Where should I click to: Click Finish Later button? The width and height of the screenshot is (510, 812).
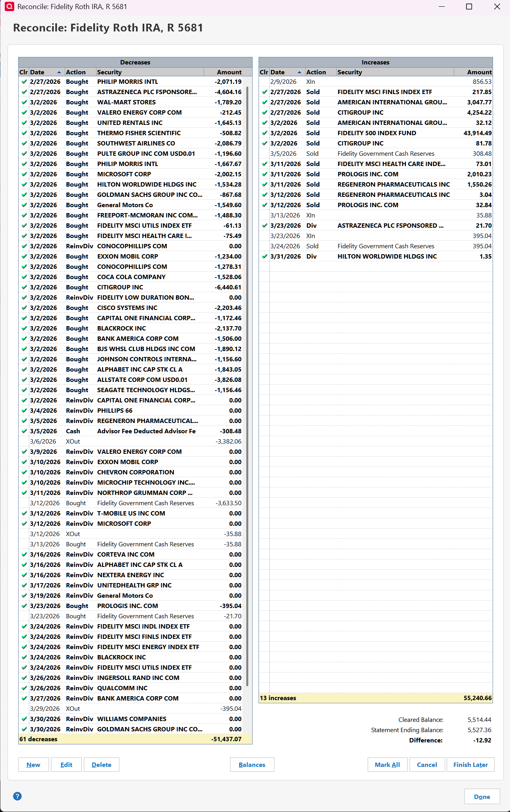(471, 765)
